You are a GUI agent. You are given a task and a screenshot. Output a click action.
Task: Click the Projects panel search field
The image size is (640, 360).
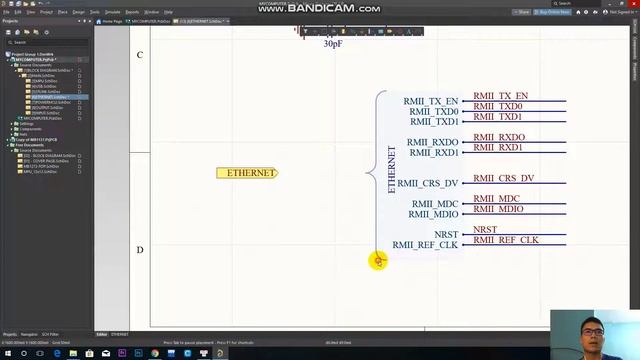[x=47, y=42]
